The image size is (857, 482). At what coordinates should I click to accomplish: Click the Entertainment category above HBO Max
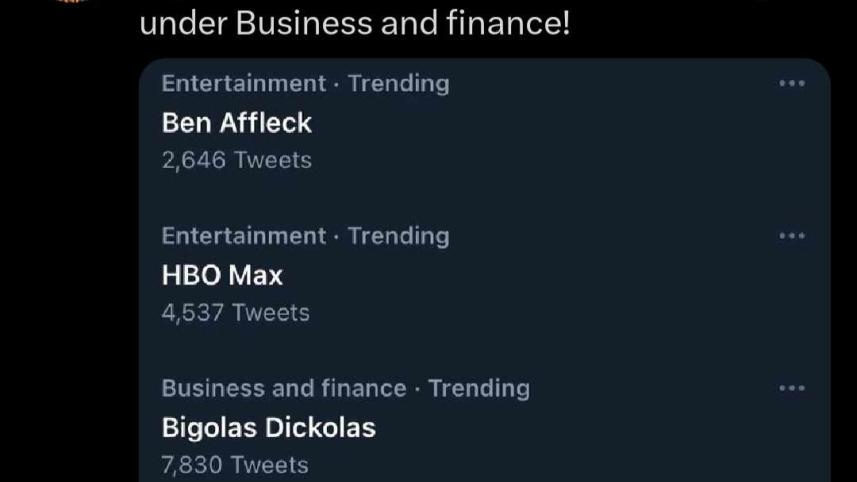pyautogui.click(x=244, y=236)
